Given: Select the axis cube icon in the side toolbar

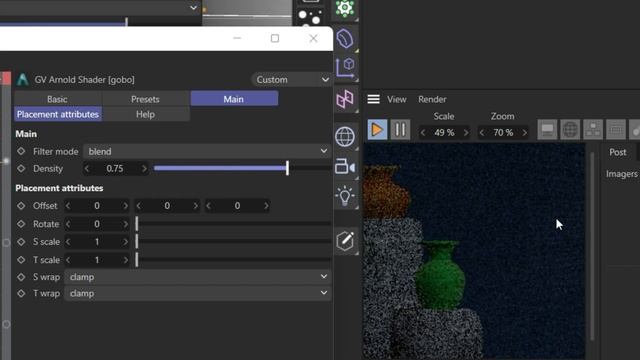Looking at the screenshot, I should coord(345,67).
